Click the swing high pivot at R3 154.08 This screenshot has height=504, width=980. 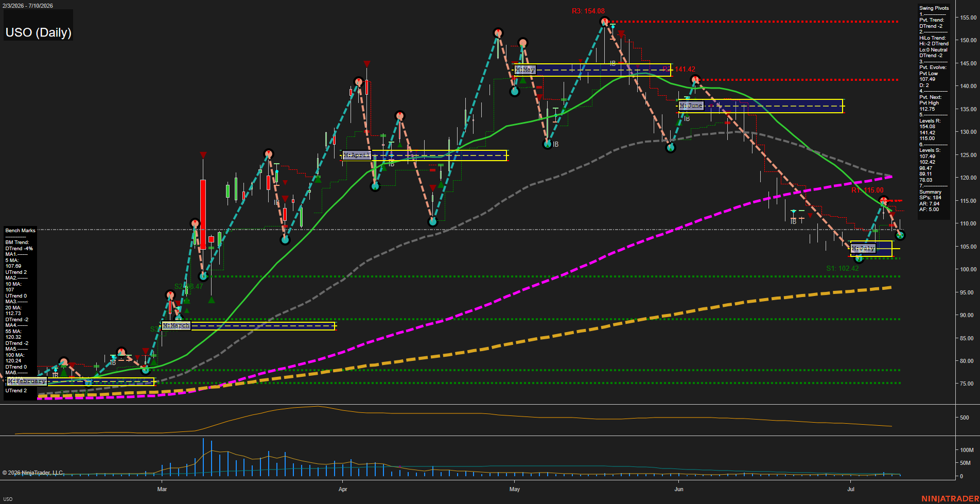pyautogui.click(x=604, y=22)
